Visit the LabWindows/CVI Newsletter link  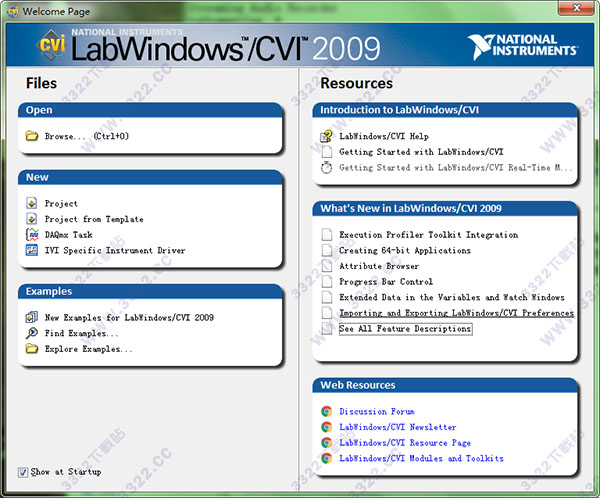pos(398,427)
